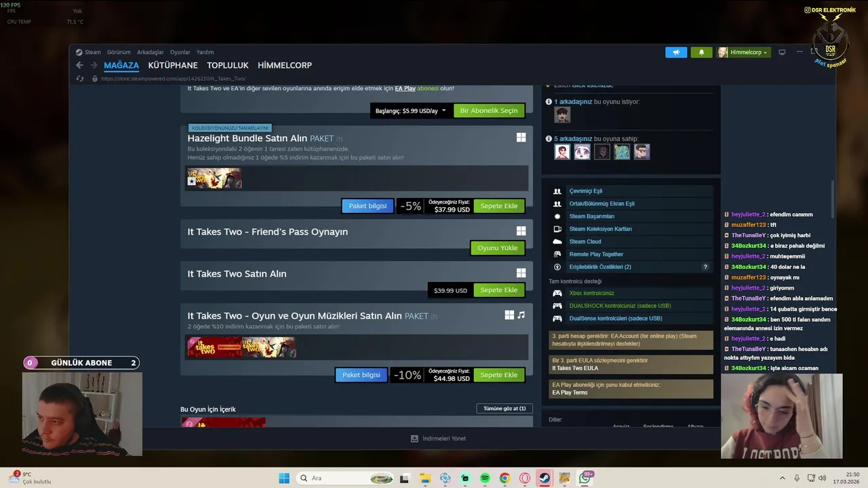The height and width of the screenshot is (488, 868).
Task: Click the DualSense controller icon
Action: coord(557,319)
